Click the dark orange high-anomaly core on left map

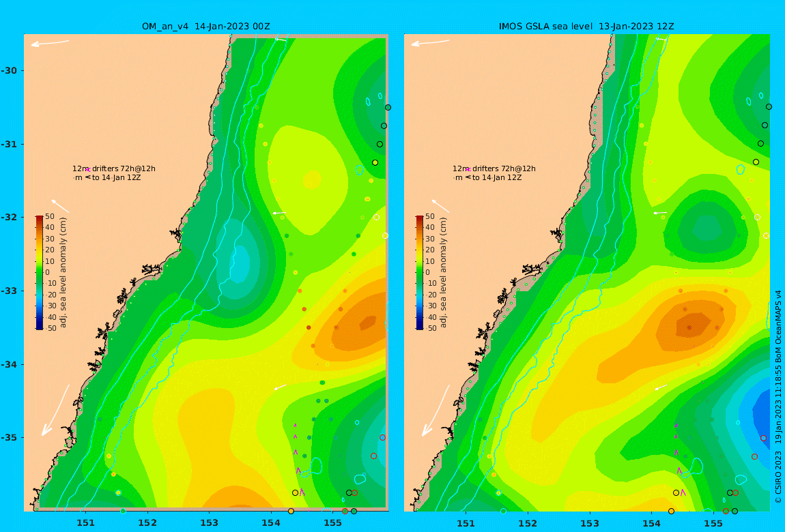368,323
